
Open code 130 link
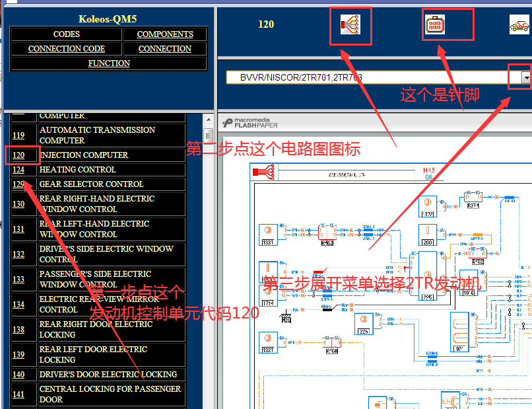(x=18, y=204)
